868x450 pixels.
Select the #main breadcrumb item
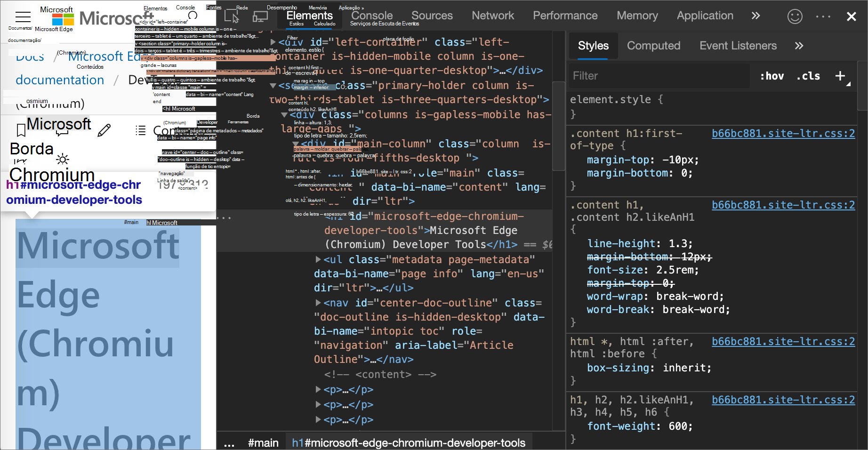point(263,443)
